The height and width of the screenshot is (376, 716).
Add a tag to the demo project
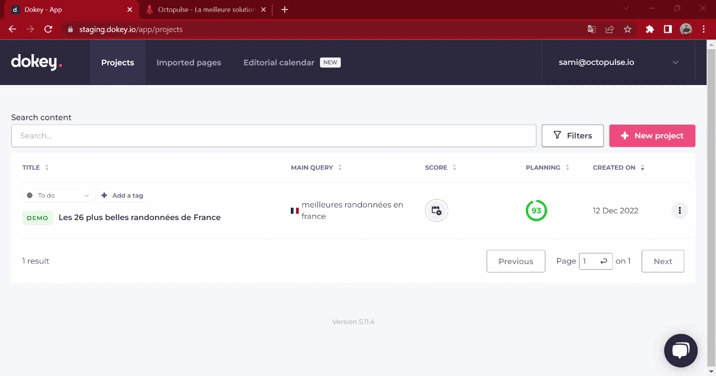coord(122,196)
